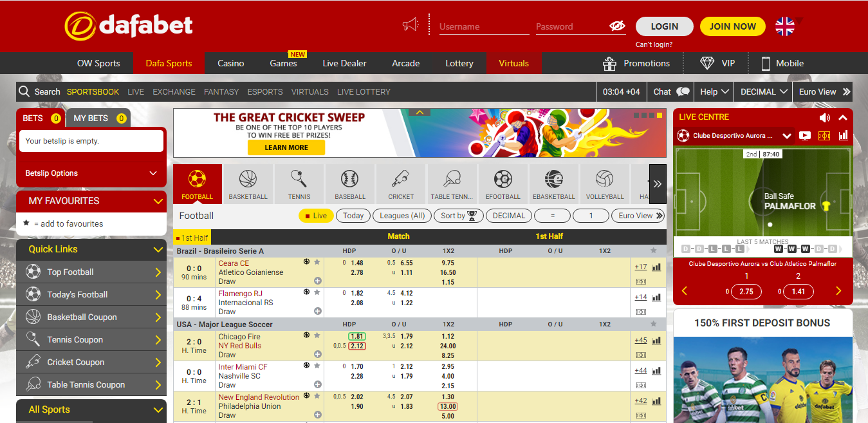Open Top Football quick link
Image resolution: width=868 pixels, height=423 pixels.
pyautogui.click(x=91, y=272)
